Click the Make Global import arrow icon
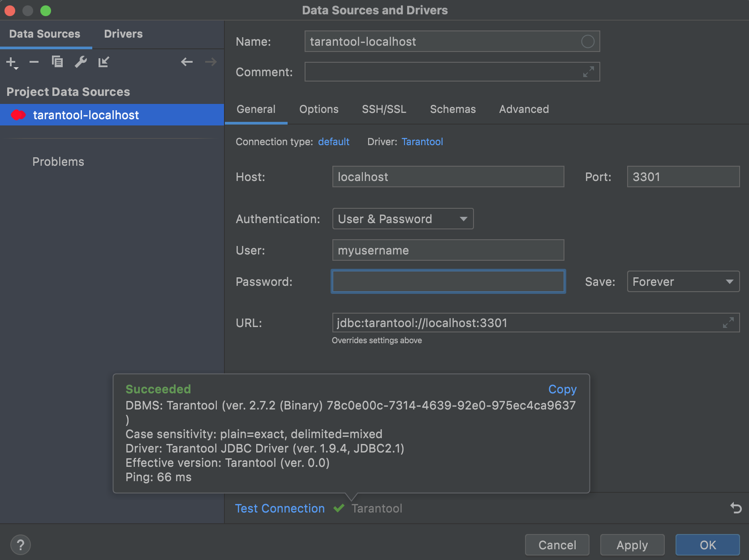749x560 pixels. pyautogui.click(x=104, y=62)
